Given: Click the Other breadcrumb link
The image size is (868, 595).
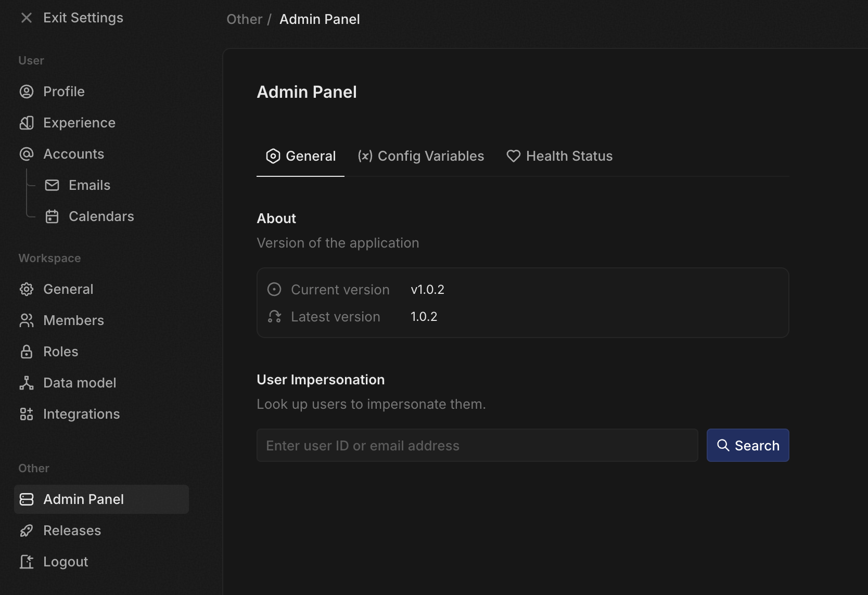Looking at the screenshot, I should tap(244, 20).
